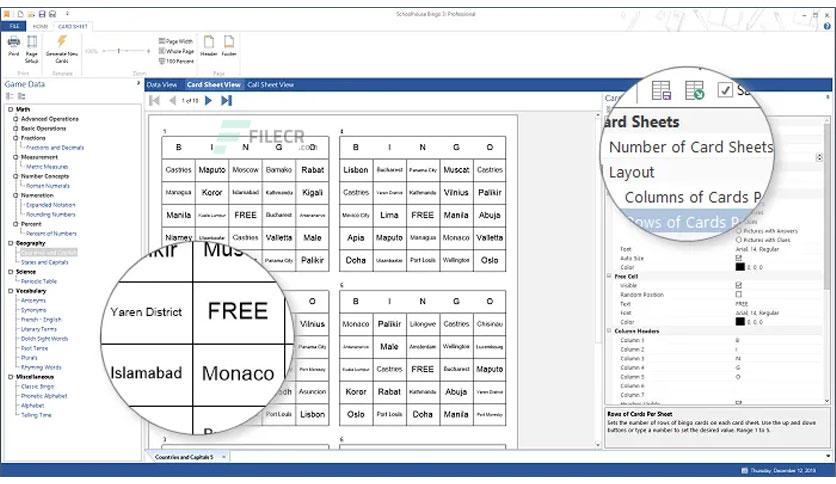The width and height of the screenshot is (836, 484).
Task: Click the properties panel vertical scrollbar
Action: (827, 205)
